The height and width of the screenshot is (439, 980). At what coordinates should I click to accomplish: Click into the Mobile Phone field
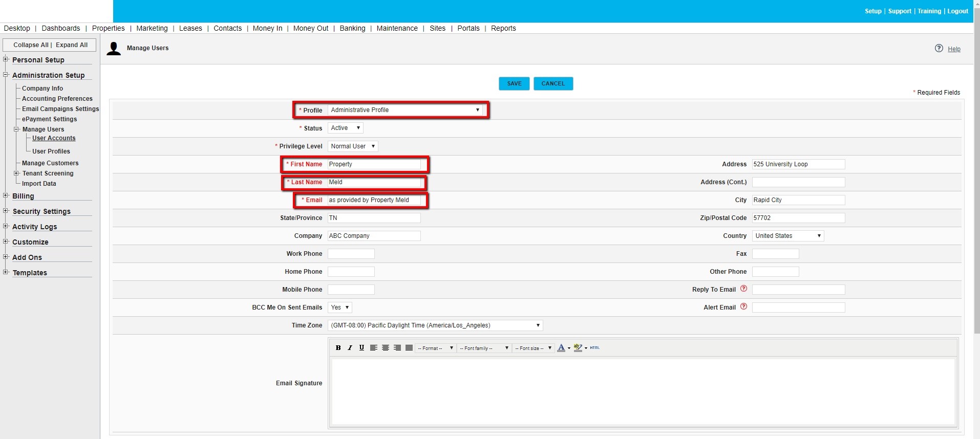click(351, 290)
